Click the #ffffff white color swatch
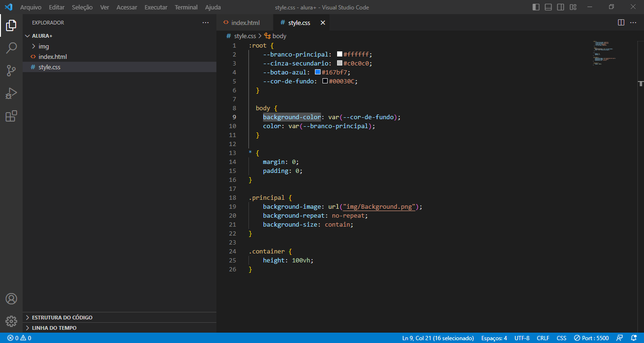The image size is (644, 343). point(339,54)
